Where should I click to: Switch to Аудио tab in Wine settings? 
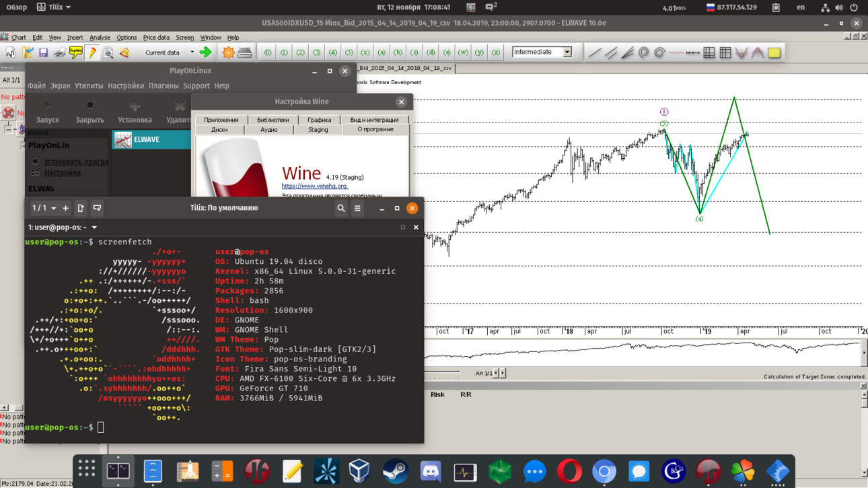268,130
